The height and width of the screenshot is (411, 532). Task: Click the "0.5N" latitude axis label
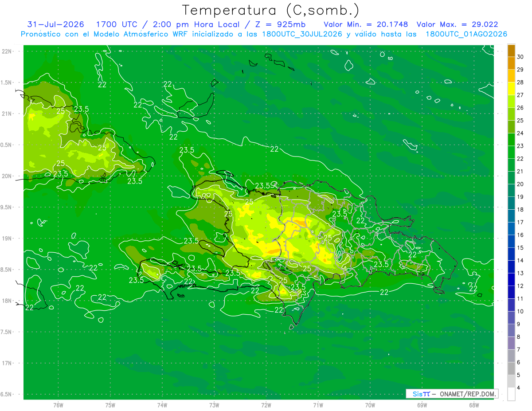pyautogui.click(x=7, y=145)
